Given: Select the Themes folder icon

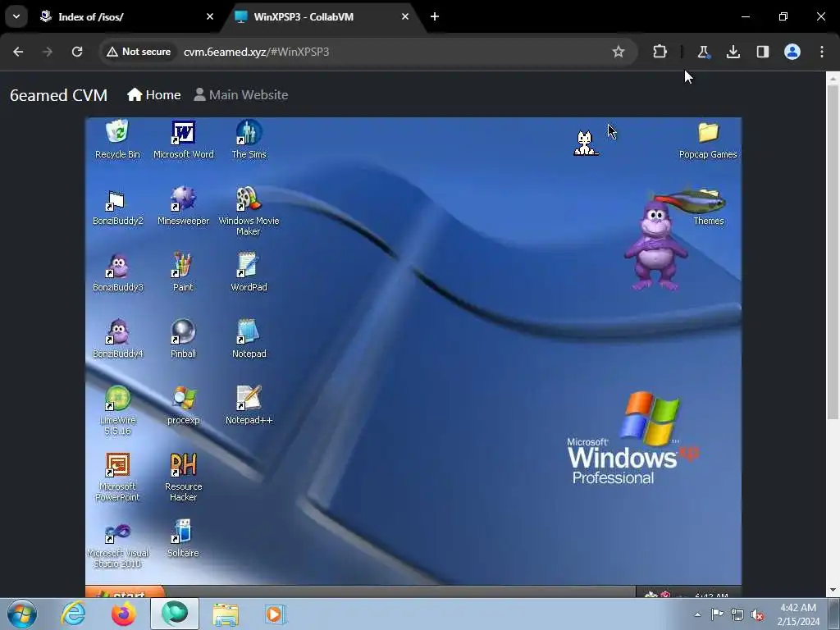Looking at the screenshot, I should pyautogui.click(x=708, y=207).
